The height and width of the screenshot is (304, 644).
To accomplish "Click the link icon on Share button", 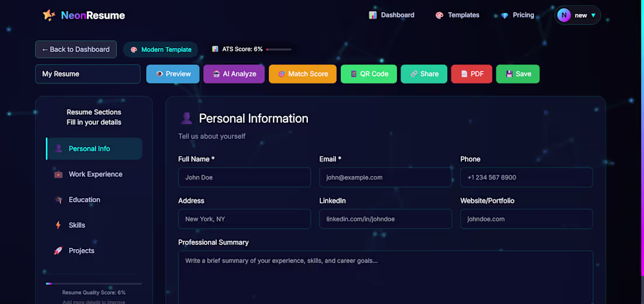I will click(414, 74).
